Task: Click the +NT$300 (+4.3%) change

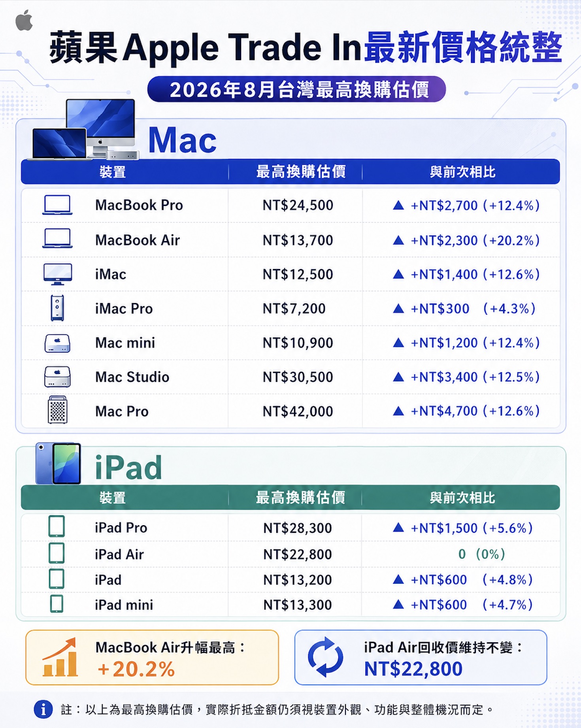Action: [x=473, y=309]
